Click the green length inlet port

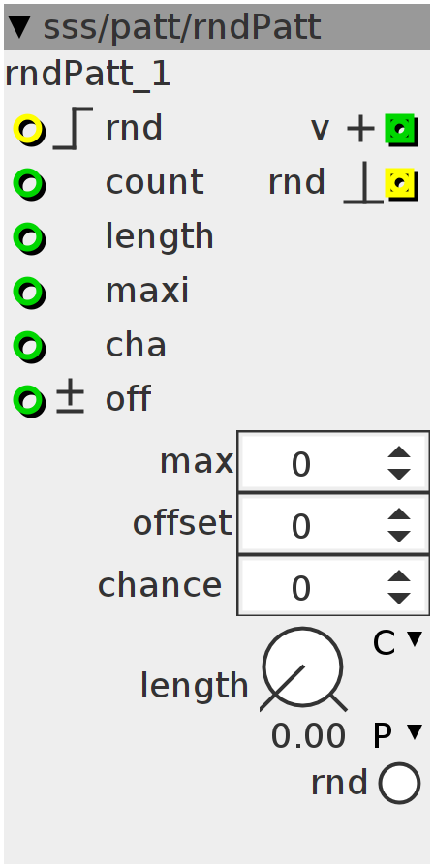pyautogui.click(x=28, y=238)
